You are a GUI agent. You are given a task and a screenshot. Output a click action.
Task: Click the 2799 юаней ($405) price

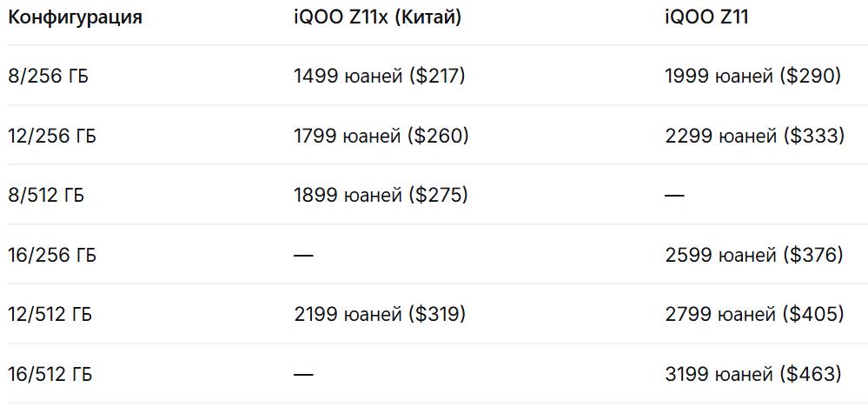tap(754, 314)
